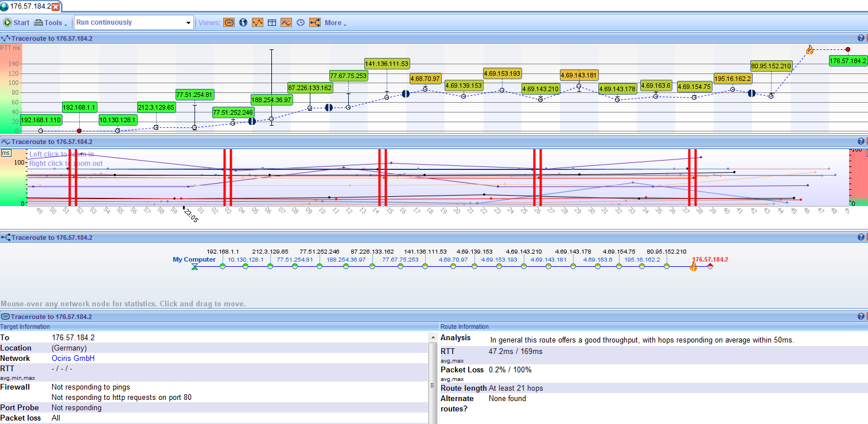Select hop label 195.16.162.2 in the RTT graph
The image size is (868, 424).
733,78
